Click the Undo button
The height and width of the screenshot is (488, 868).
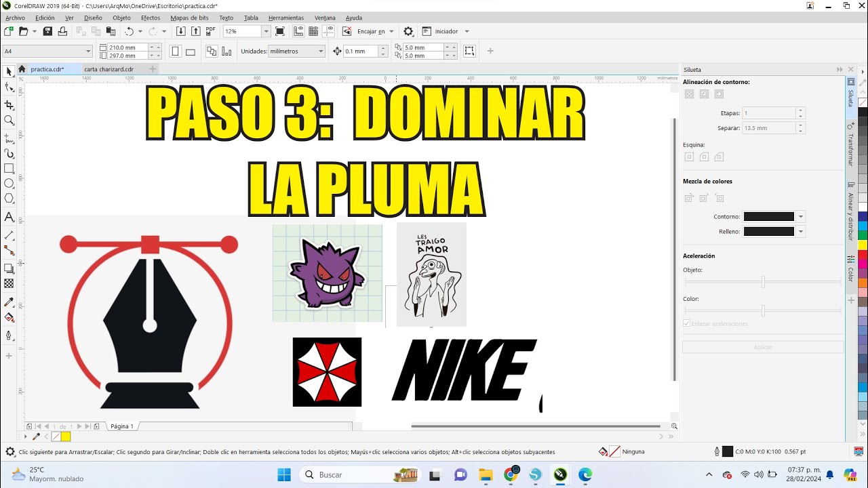129,31
